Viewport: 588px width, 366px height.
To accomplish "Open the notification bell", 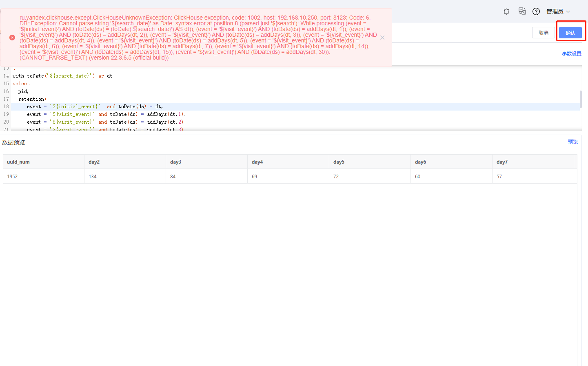I will point(506,11).
